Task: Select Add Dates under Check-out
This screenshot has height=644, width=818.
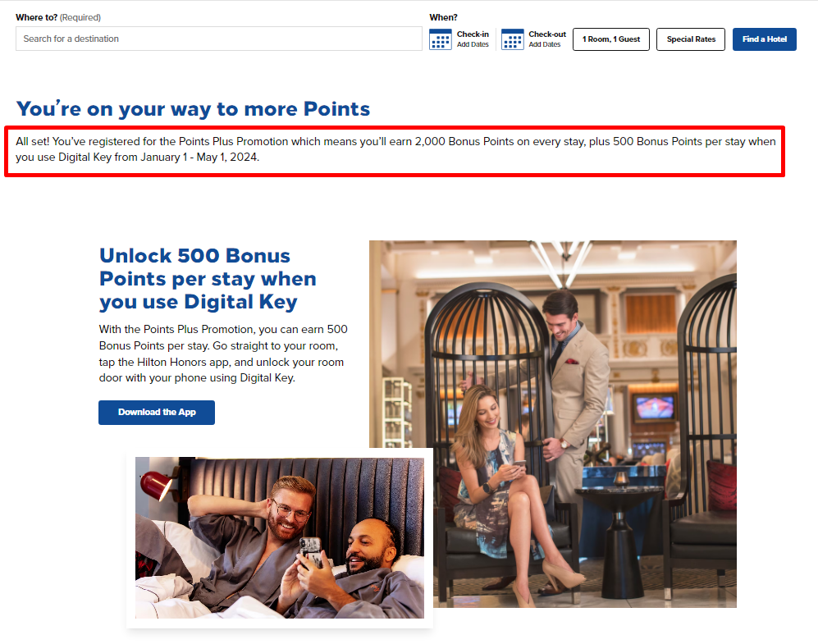Action: coord(545,45)
